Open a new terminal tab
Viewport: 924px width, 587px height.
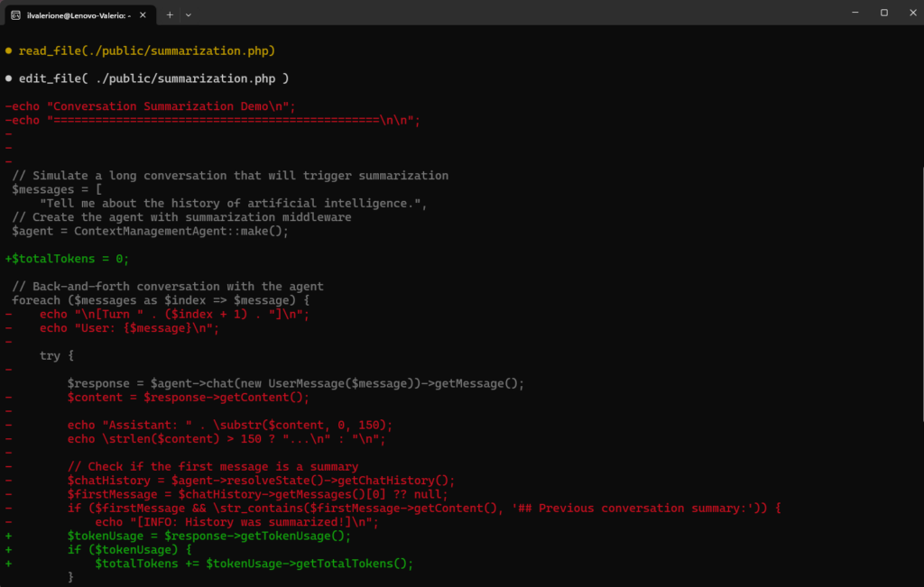[x=170, y=15]
